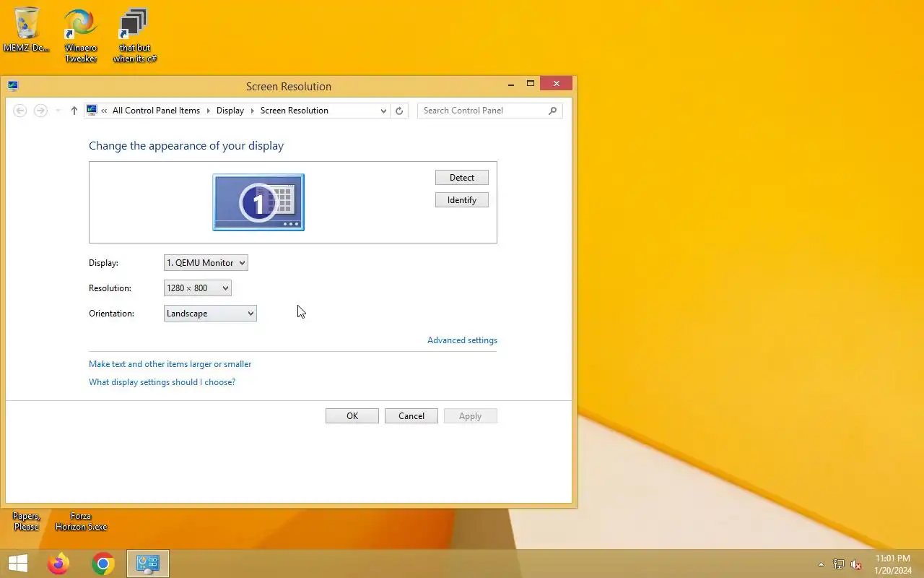Maximize the Screen Resolution window

point(530,85)
